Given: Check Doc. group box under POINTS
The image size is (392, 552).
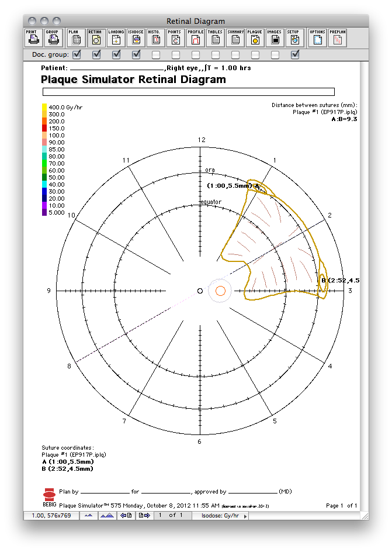Looking at the screenshot, I should pyautogui.click(x=176, y=55).
